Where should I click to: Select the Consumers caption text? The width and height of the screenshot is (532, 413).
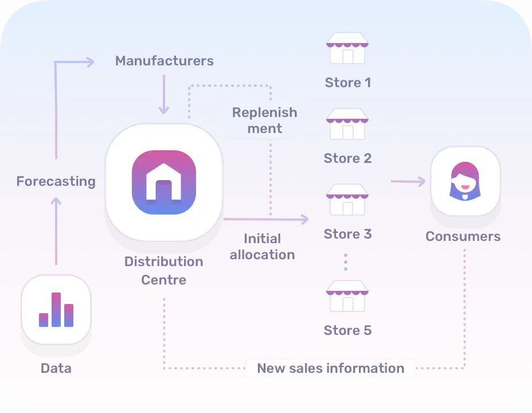pyautogui.click(x=463, y=236)
